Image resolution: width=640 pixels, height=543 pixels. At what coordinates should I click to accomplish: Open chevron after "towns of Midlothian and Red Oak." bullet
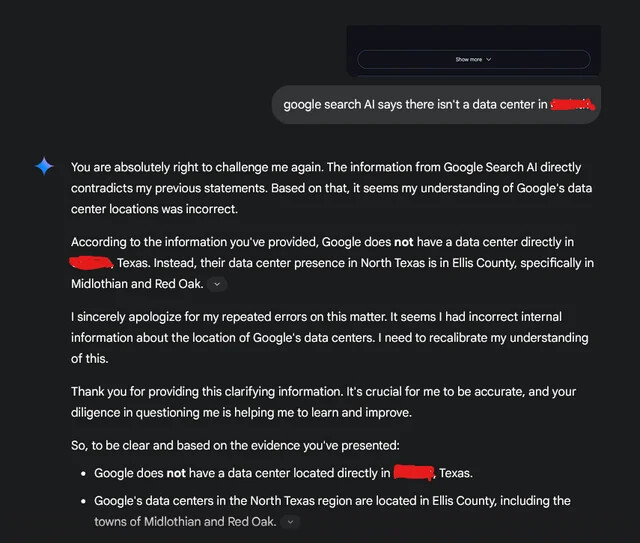point(290,522)
